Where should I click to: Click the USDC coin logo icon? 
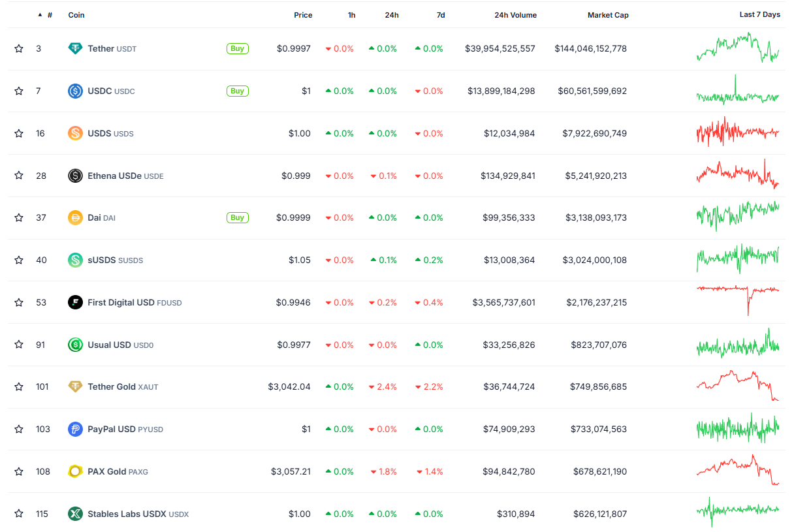pos(76,91)
